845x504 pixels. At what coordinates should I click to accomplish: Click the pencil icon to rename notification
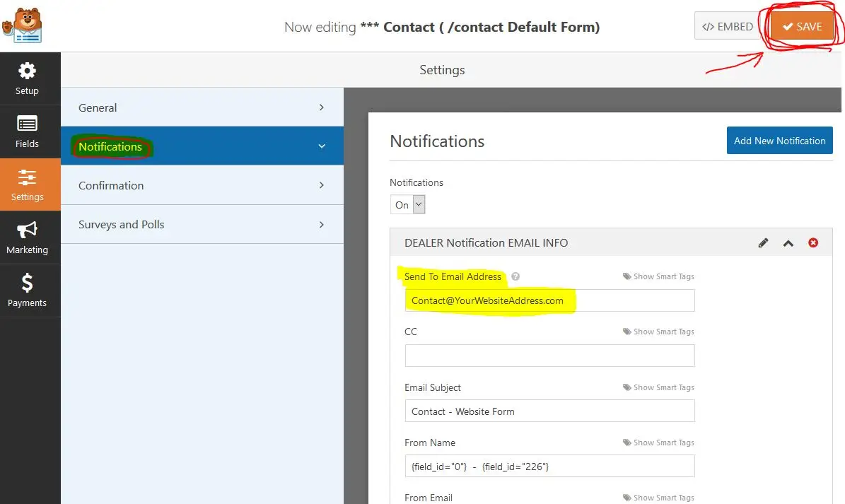[x=763, y=243]
